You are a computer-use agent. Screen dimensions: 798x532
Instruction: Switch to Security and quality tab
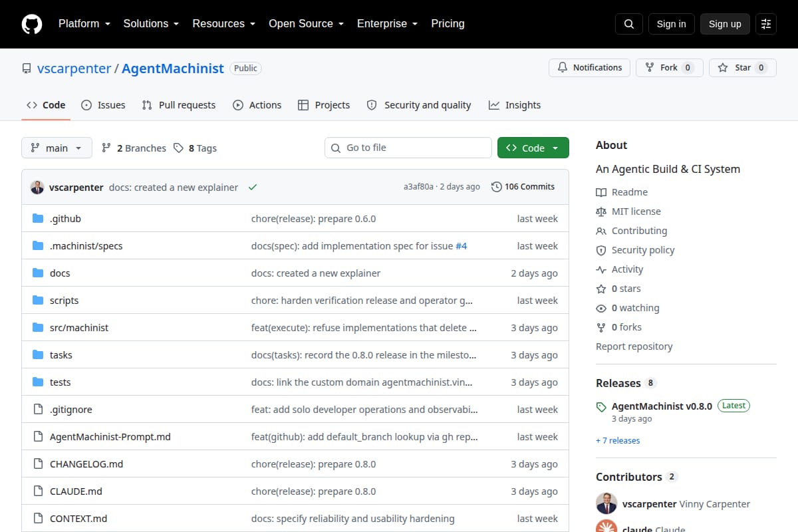pos(419,105)
